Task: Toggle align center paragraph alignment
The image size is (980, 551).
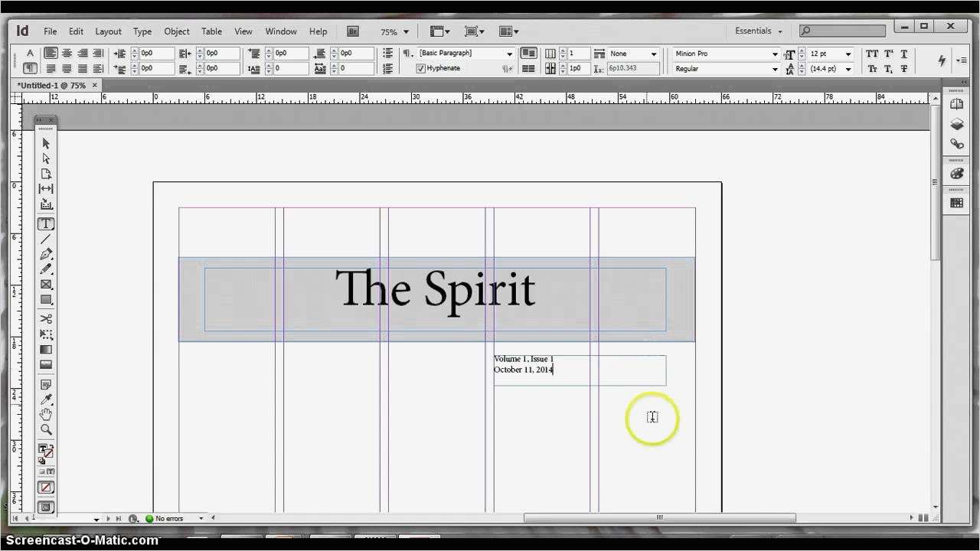Action: [66, 52]
